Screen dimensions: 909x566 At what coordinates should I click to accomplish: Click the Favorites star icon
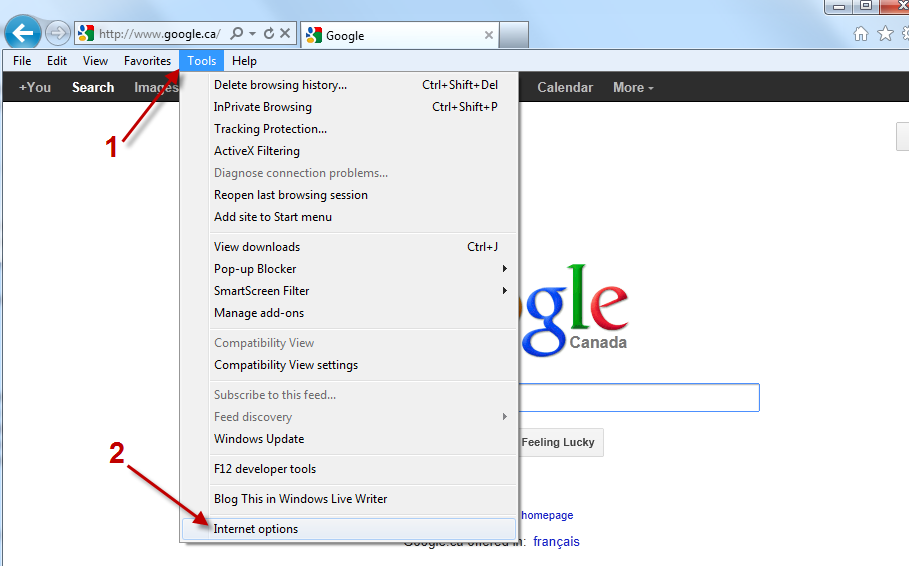885,34
